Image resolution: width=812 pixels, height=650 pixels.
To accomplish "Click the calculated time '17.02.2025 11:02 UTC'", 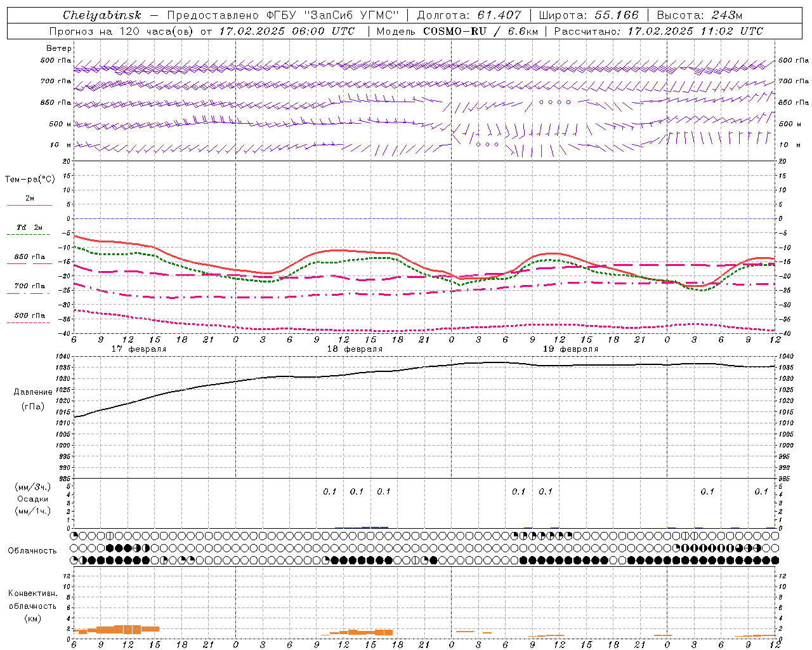I will point(695,31).
